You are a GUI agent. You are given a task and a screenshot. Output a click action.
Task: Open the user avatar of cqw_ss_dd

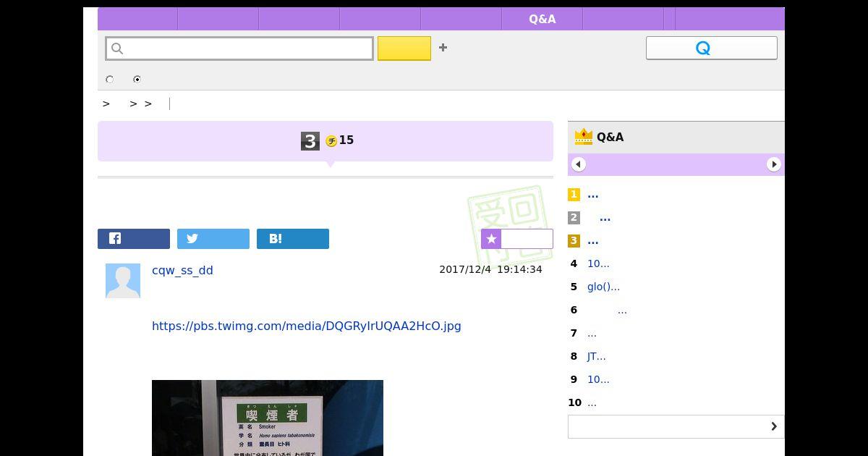click(123, 281)
